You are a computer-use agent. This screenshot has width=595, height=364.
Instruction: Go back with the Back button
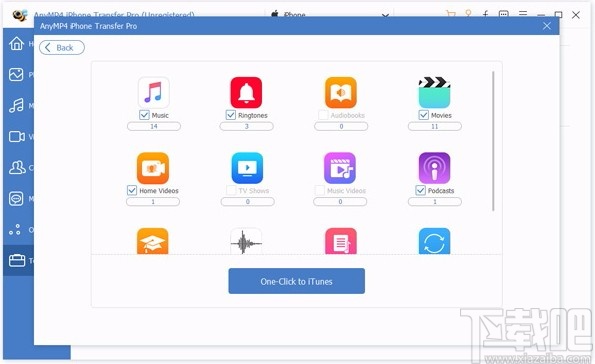62,47
